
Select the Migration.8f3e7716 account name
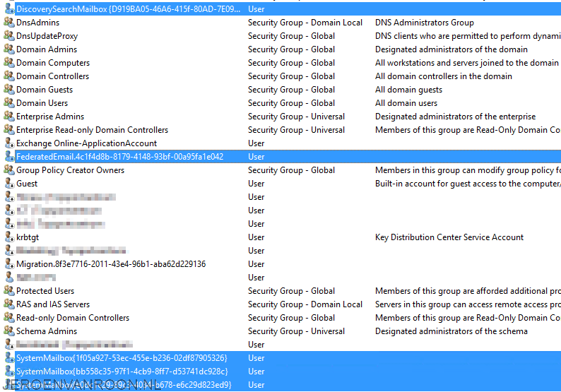[x=111, y=263]
